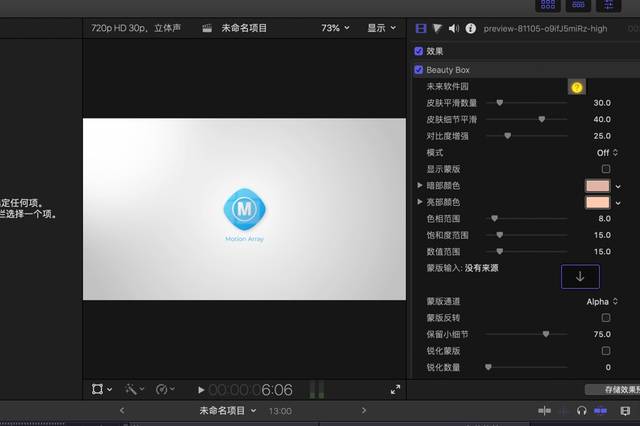This screenshot has width=640, height=426.
Task: Click the transform tool icon below viewer
Action: 97,389
